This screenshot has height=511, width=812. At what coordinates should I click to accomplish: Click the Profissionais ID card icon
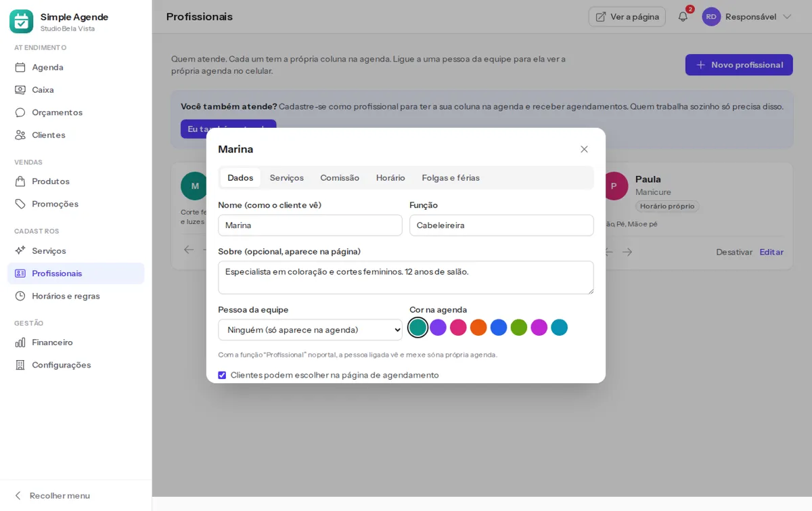pyautogui.click(x=20, y=273)
